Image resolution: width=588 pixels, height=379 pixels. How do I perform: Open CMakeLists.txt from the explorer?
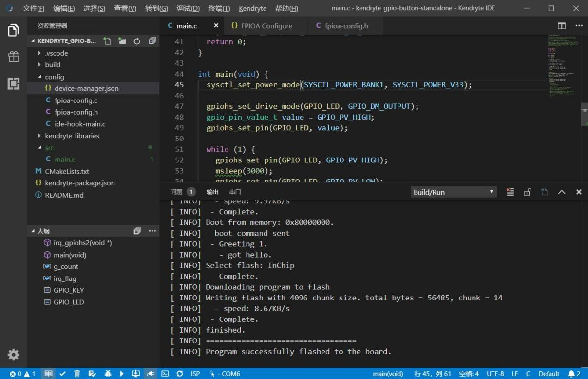coord(67,171)
